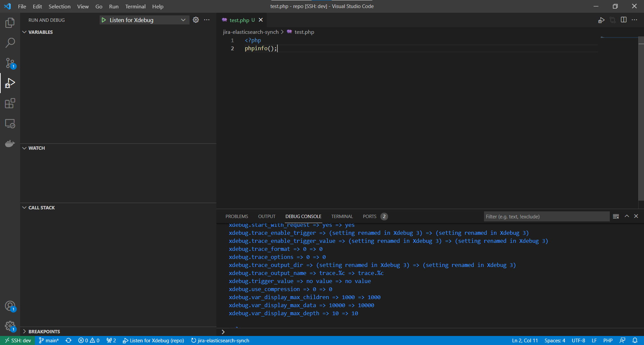Viewport: 644px width, 345px height.
Task: Open the Search view
Action: (x=10, y=43)
